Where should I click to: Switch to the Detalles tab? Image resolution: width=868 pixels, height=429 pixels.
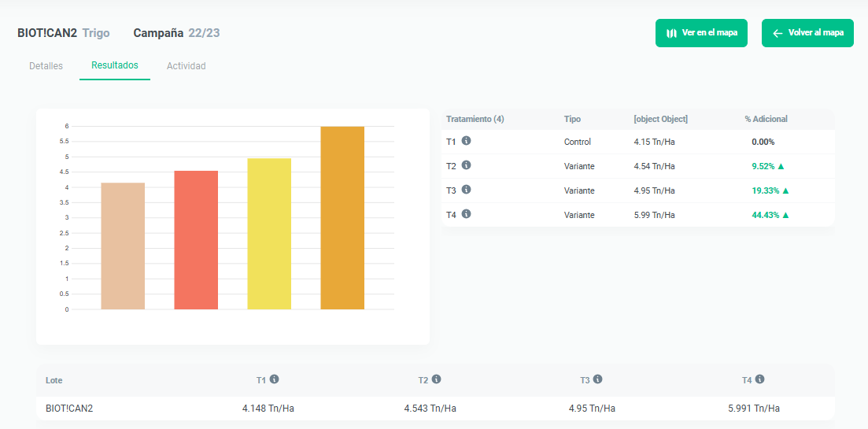point(46,66)
